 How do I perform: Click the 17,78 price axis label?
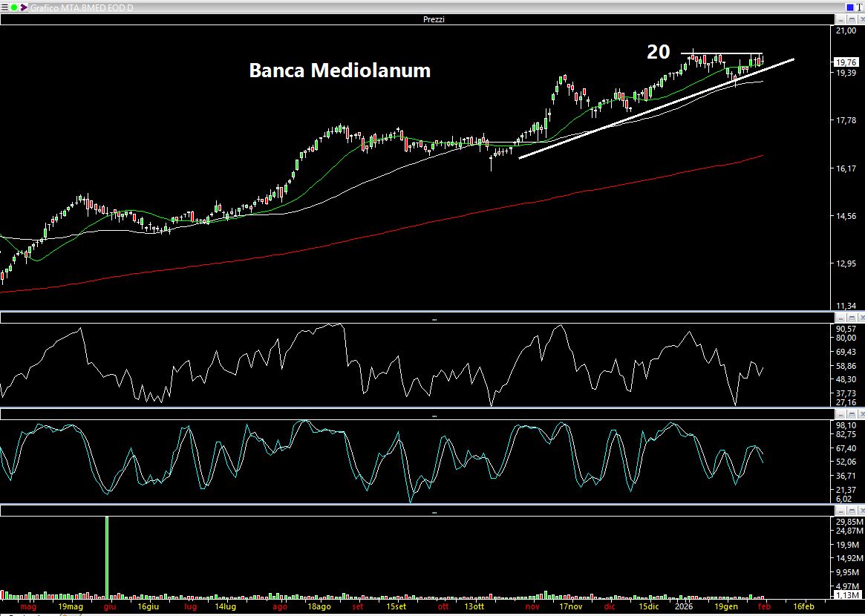point(846,120)
